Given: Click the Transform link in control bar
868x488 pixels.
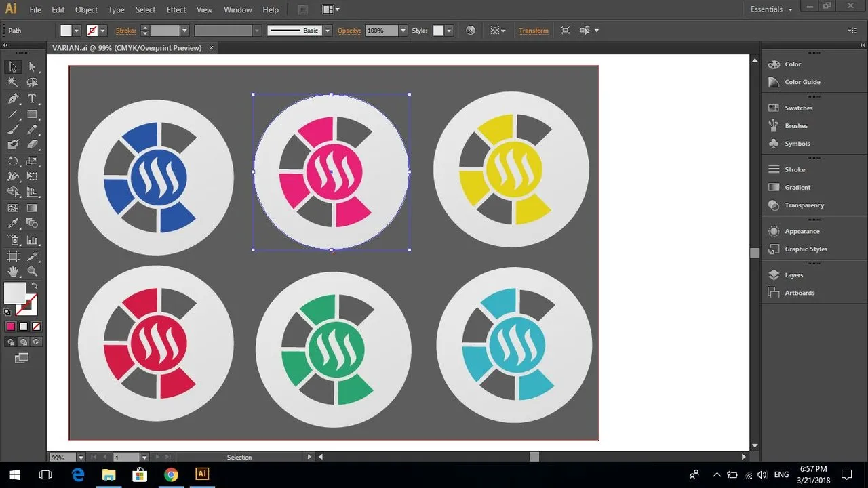Looking at the screenshot, I should click(534, 30).
